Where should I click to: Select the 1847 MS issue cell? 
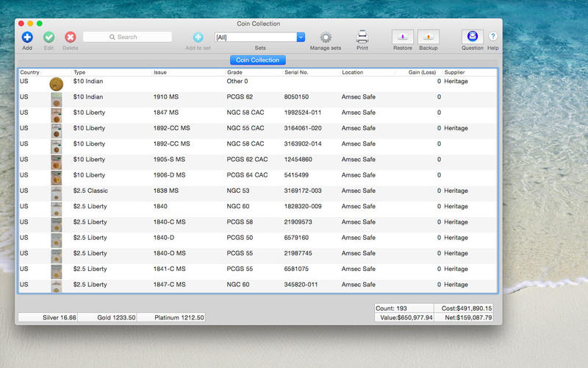tap(166, 113)
